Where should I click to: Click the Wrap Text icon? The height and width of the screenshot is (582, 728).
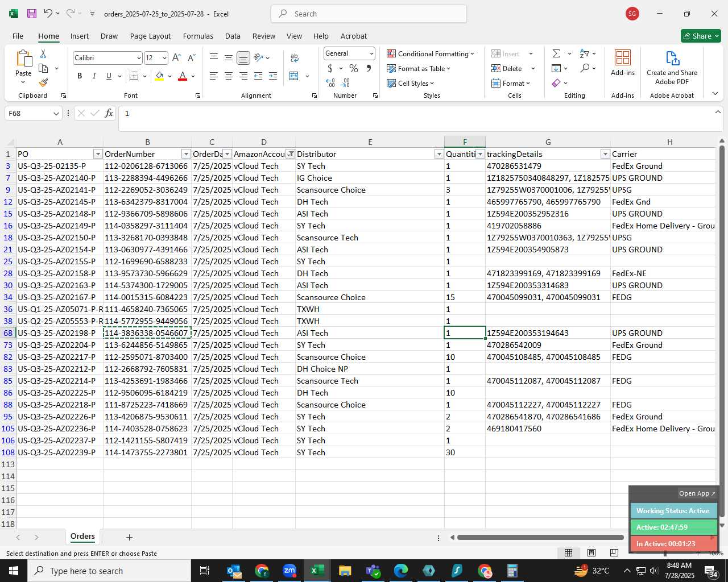[x=295, y=58]
